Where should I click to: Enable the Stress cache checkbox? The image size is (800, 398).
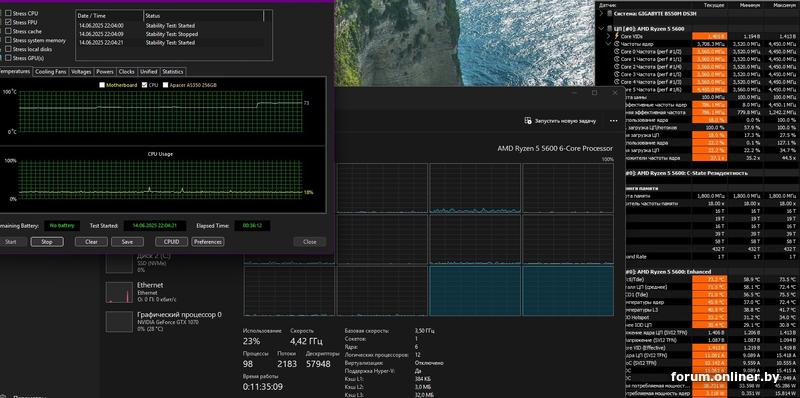point(8,31)
